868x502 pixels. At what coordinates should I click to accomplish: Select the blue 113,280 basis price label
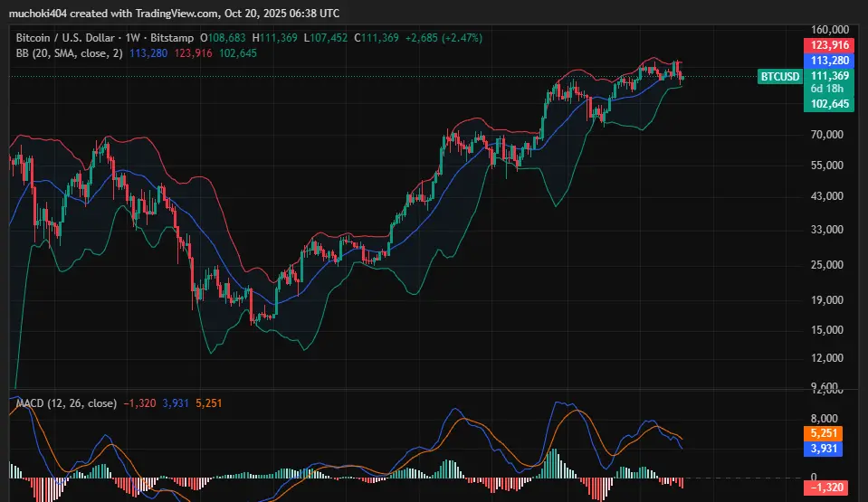point(829,61)
